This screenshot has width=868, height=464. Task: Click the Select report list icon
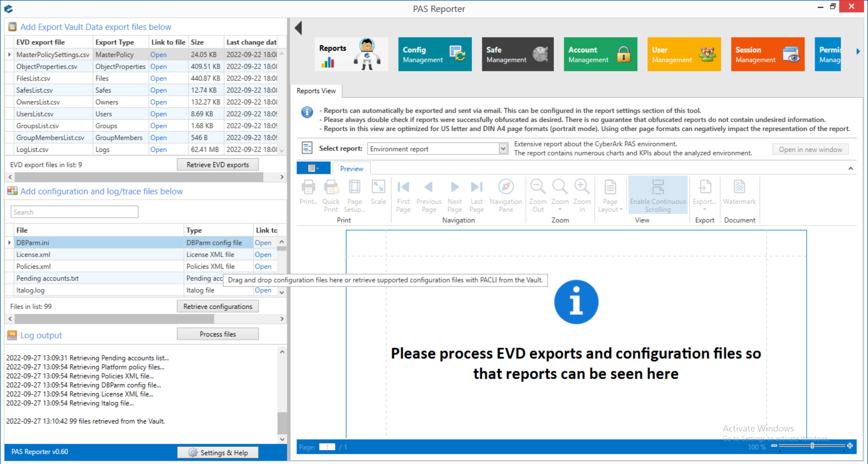pos(307,148)
